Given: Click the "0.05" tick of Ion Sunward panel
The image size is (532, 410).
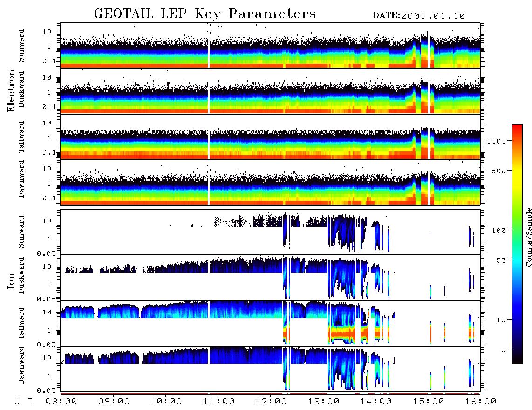Looking at the screenshot, I should (x=47, y=253).
